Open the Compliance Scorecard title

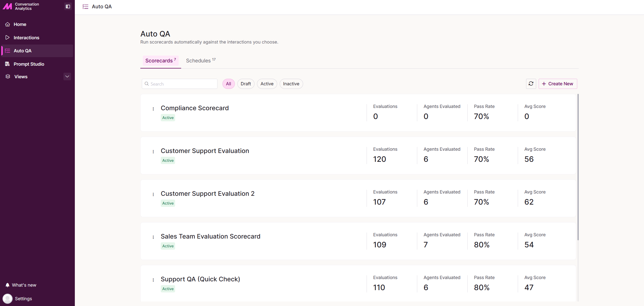tap(195, 108)
